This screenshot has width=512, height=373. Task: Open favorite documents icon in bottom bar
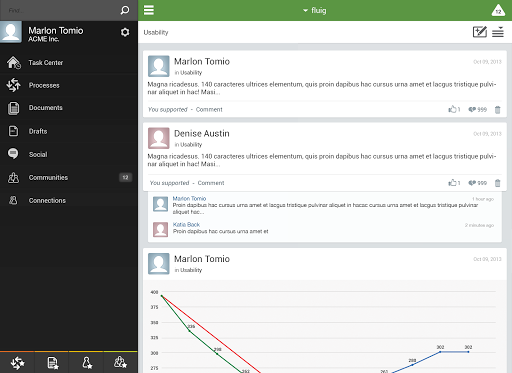53,363
